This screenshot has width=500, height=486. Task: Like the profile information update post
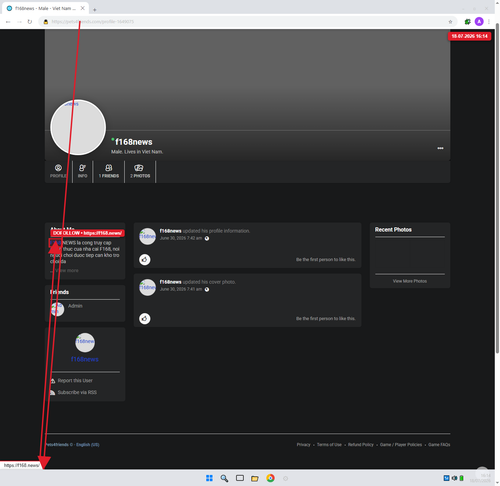(144, 259)
